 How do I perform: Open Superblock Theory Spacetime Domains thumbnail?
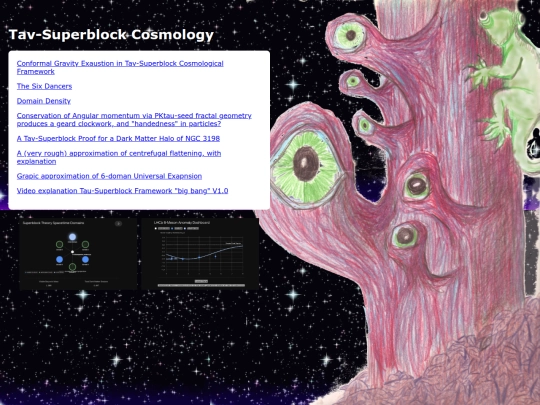click(x=78, y=254)
